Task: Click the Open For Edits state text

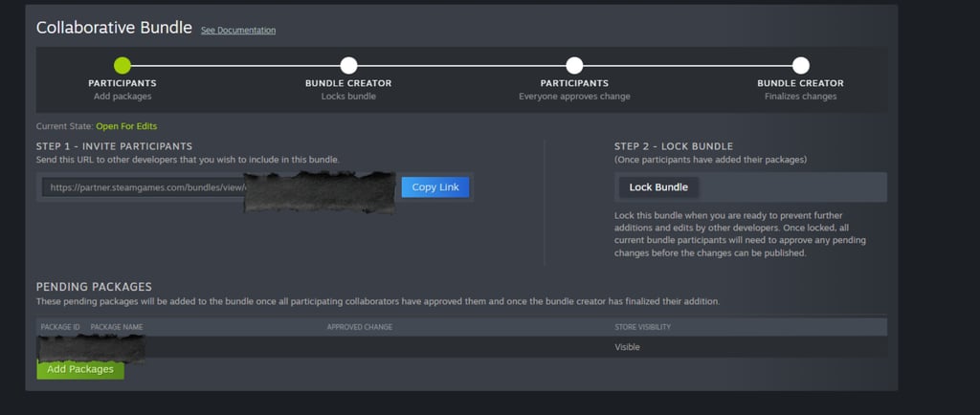Action: click(x=126, y=126)
